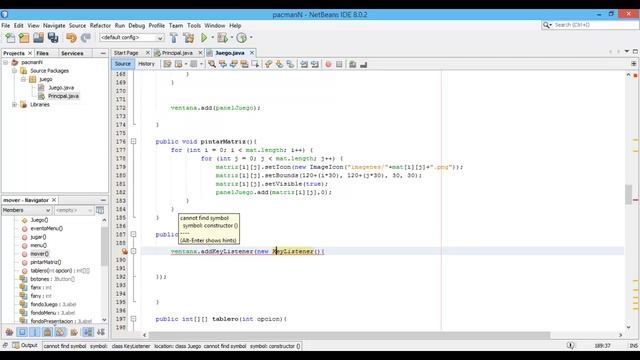Screen dimensions: 640x360
Task: Toggle Sort by Source in Navigator
Action: [x=101, y=332]
